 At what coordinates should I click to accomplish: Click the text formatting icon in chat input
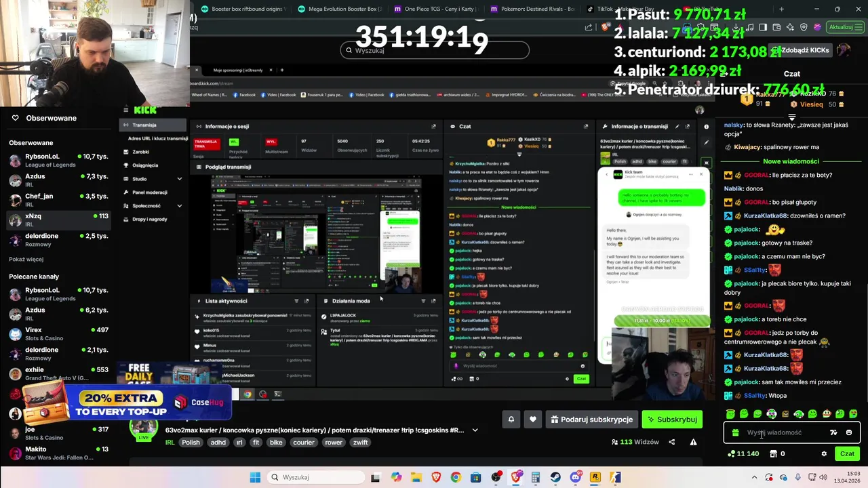[833, 432]
